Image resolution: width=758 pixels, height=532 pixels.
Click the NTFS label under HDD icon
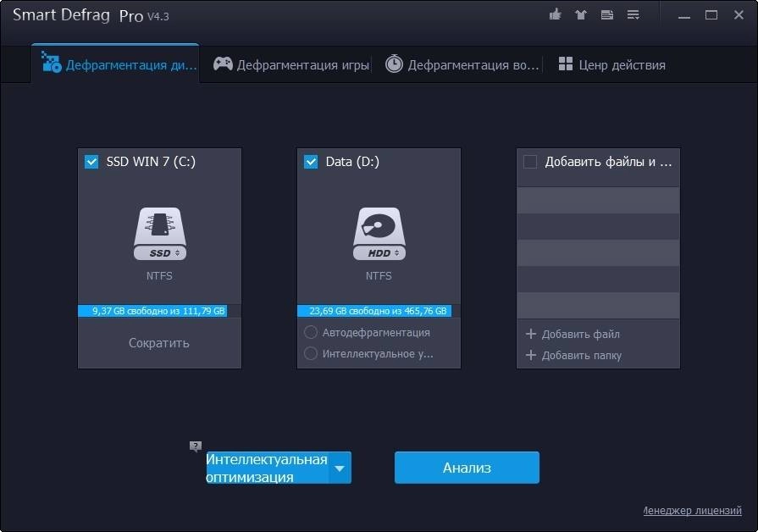(x=379, y=275)
